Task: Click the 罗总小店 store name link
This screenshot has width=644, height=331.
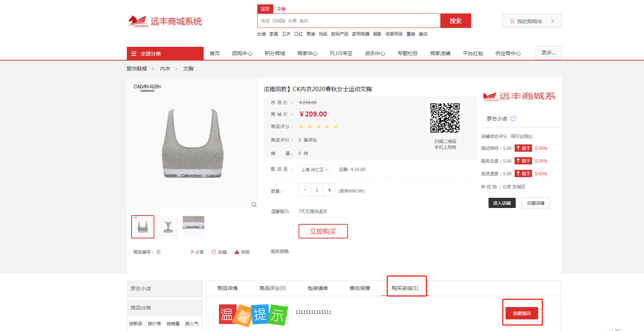Action: (497, 119)
